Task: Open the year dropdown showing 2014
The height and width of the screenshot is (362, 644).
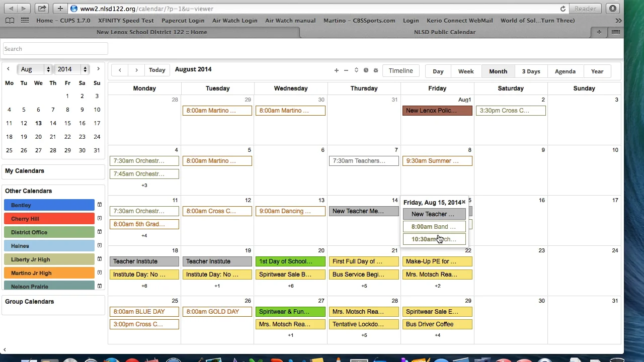Action: pos(72,69)
